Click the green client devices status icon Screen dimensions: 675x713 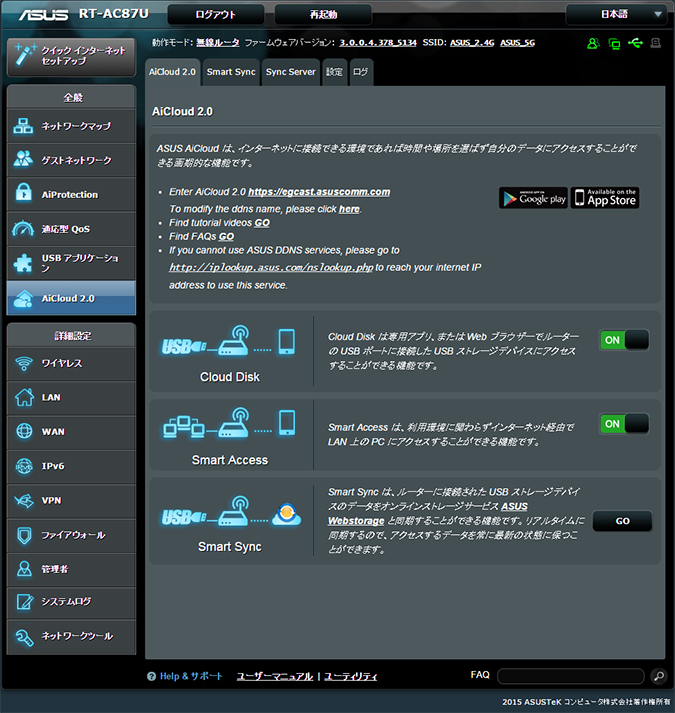pos(614,44)
